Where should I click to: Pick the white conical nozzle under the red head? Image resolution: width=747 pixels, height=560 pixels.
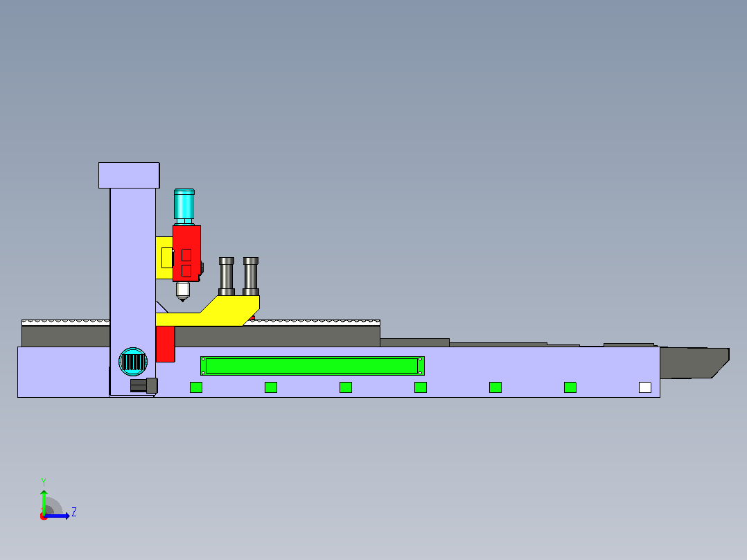[x=182, y=292]
